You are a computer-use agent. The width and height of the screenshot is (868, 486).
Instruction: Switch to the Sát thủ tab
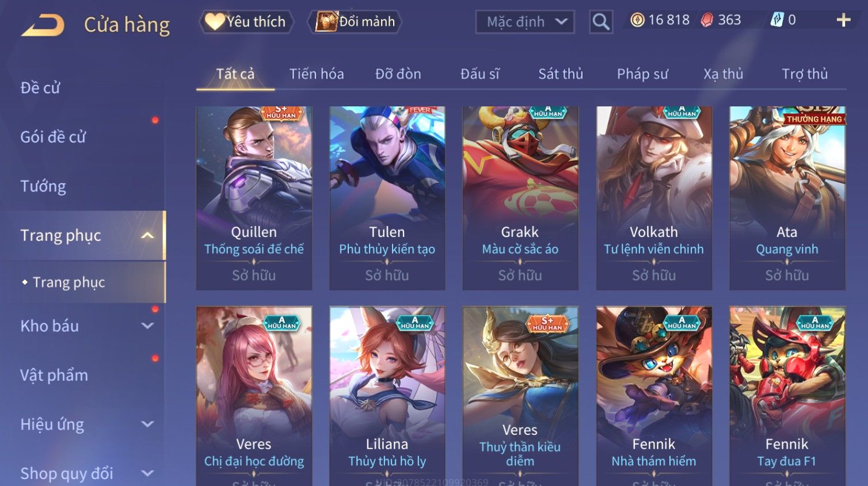tap(561, 74)
